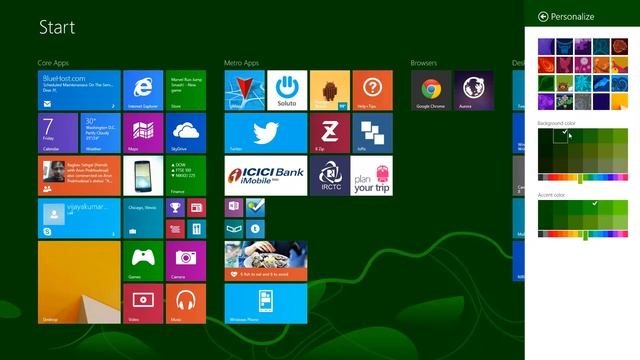
Task: Open the small Sports trophy tile
Action: tap(175, 208)
